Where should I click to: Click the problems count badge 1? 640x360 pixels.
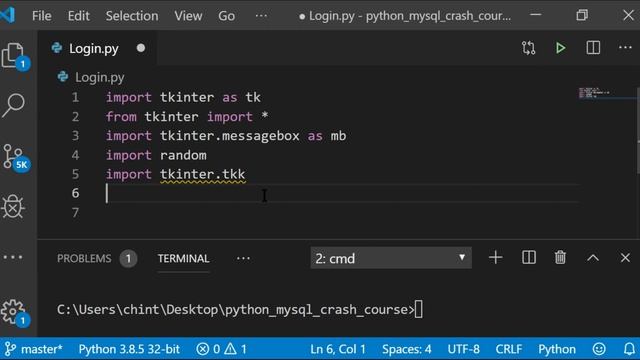click(x=128, y=258)
